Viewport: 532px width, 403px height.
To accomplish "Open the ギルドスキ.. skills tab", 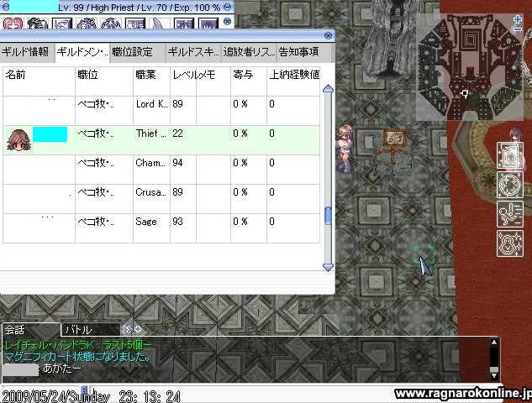I will click(x=193, y=53).
